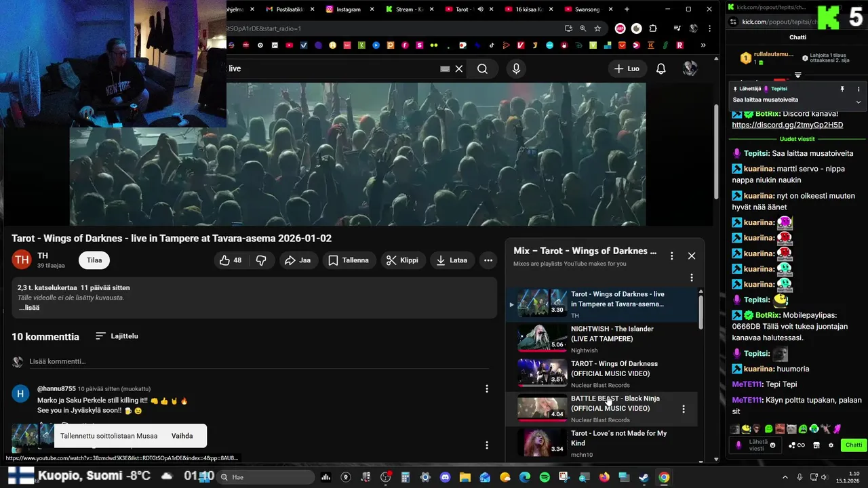Viewport: 868px width, 488px height.
Task: Bookmark this page with the star
Action: pos(597,28)
